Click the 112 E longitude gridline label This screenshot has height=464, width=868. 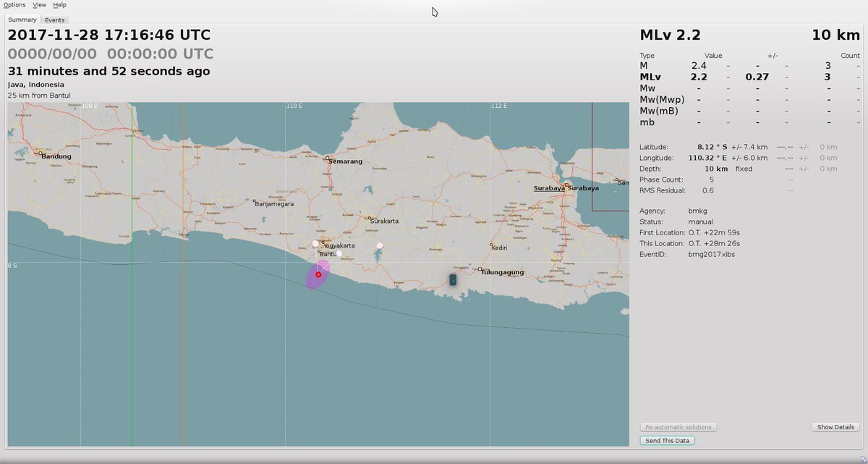tap(499, 106)
